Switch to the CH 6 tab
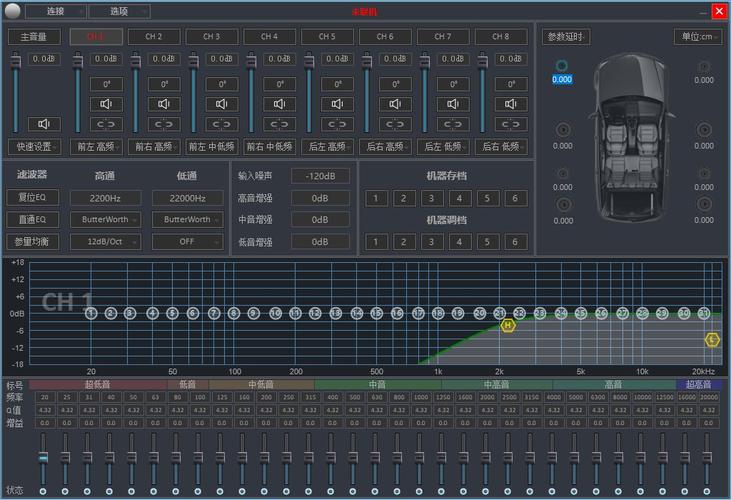 [385, 36]
